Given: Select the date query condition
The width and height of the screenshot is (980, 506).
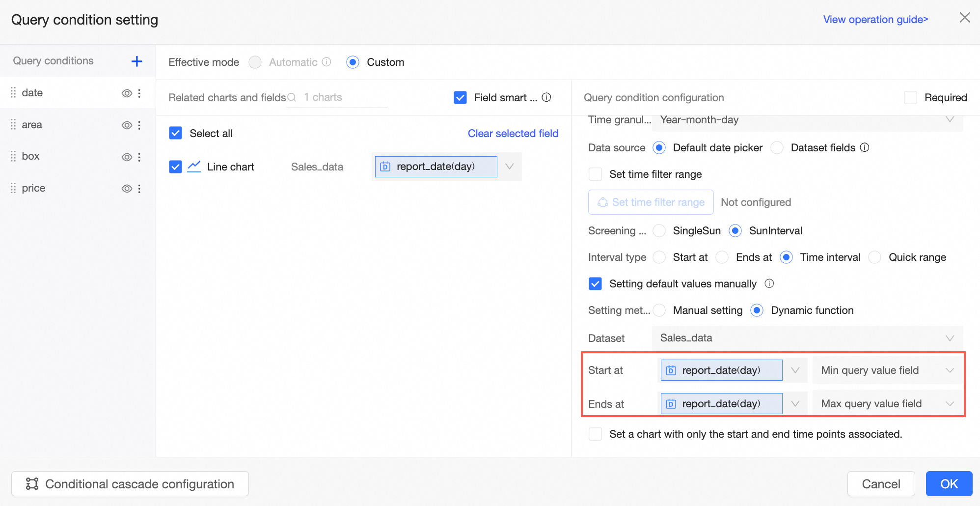Looking at the screenshot, I should pyautogui.click(x=78, y=92).
